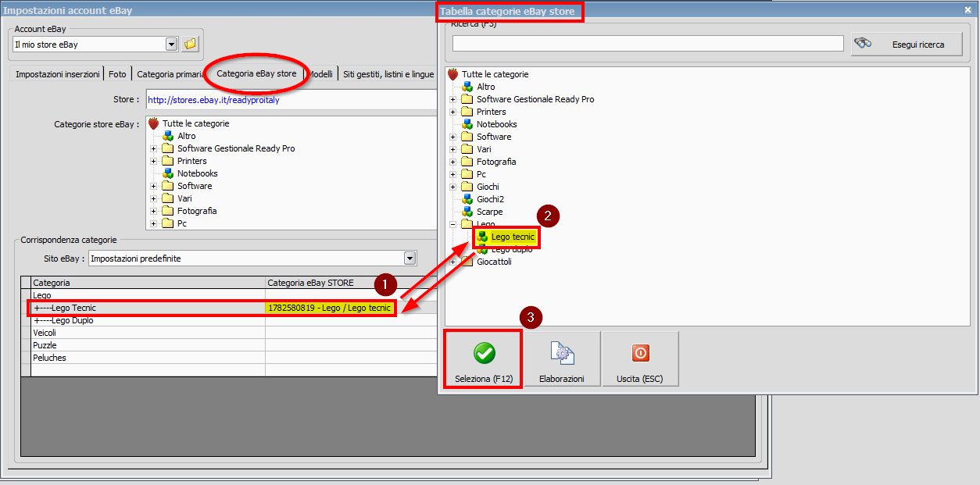Click the Giocattoli folder icon

click(x=467, y=262)
